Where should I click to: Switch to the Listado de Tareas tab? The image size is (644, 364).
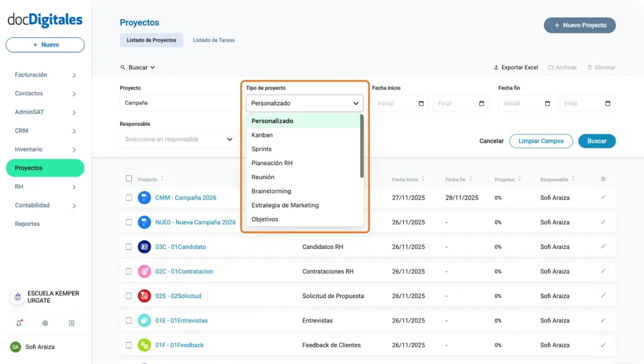point(213,40)
